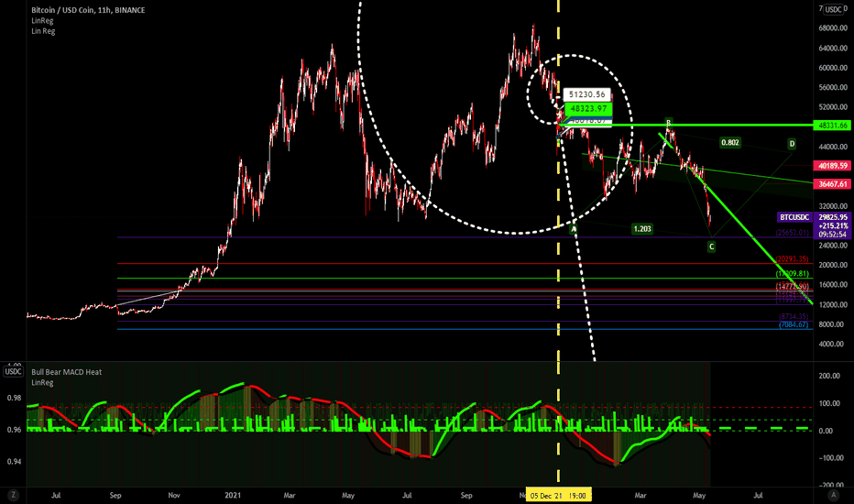The image size is (854, 504).
Task: Click the 0.98 value on left scale
Action: pos(14,398)
